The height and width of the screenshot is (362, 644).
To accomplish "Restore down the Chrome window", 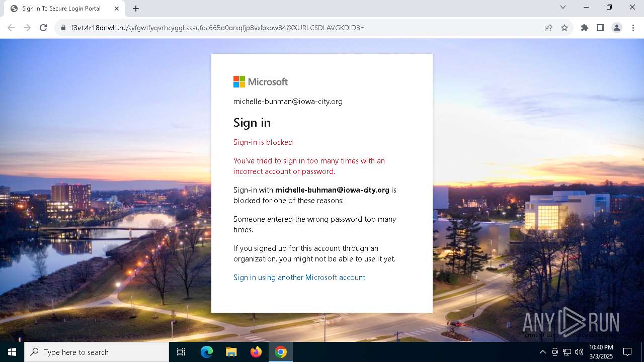I will pyautogui.click(x=609, y=7).
